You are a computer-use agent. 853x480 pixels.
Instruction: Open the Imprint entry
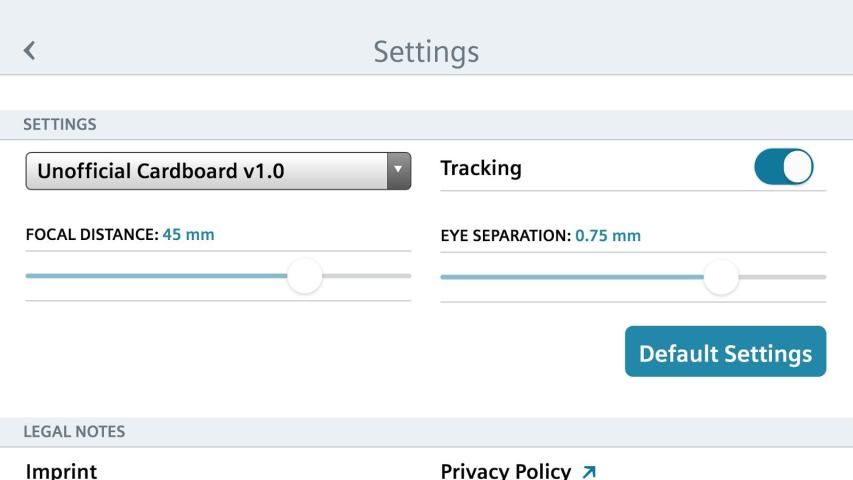(61, 470)
